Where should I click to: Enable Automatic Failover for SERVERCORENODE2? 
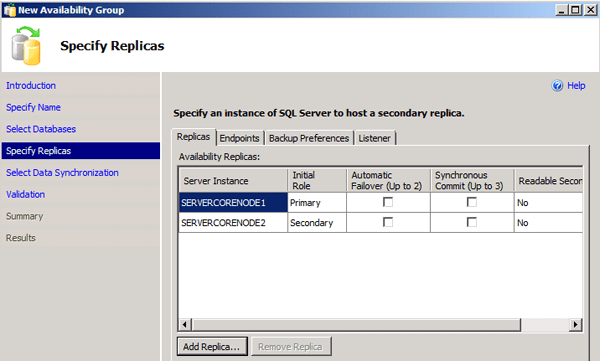(x=388, y=222)
